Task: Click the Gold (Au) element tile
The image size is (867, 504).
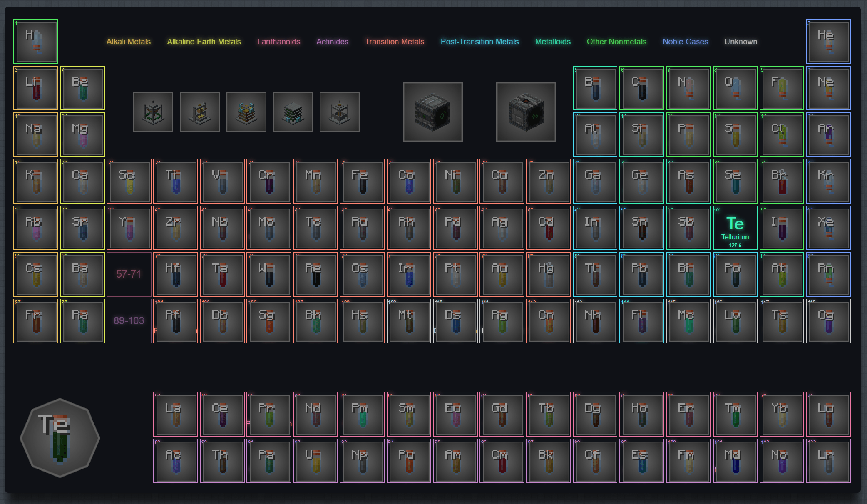Action: click(x=502, y=274)
